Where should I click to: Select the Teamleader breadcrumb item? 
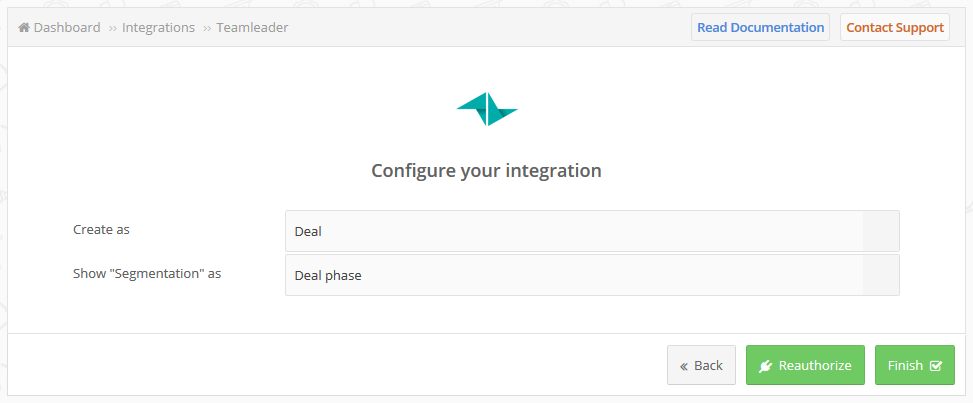click(x=252, y=28)
